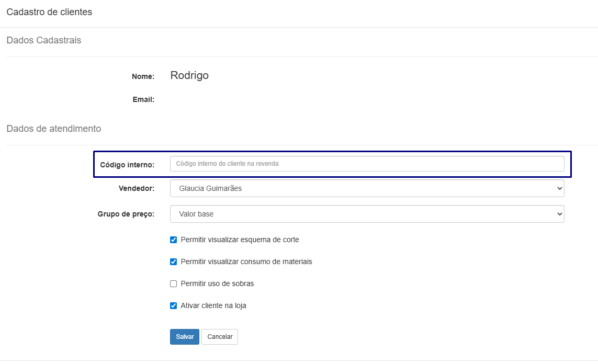Toggle Ativar cliente na loja checkbox
The image size is (598, 364).
click(174, 306)
